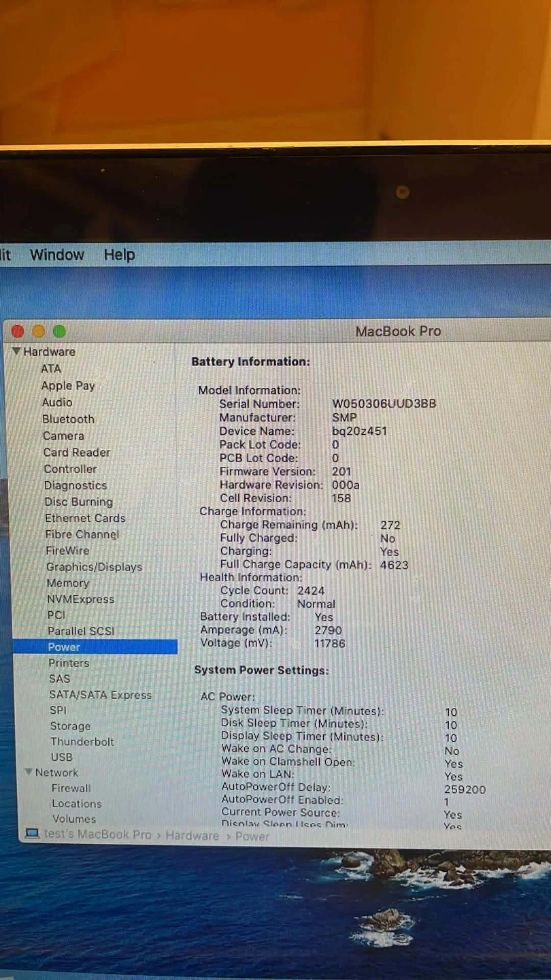Collapse the Network disclosure triangle
This screenshot has height=980, width=551.
pos(29,772)
